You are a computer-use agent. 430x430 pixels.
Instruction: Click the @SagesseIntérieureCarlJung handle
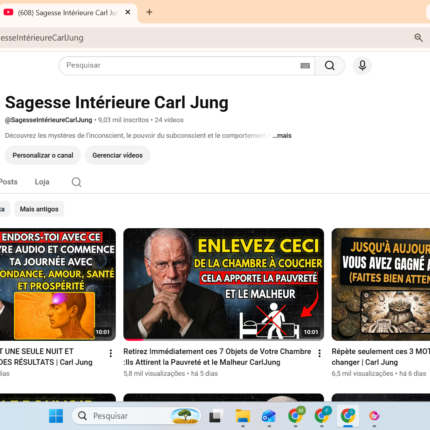[x=48, y=120]
